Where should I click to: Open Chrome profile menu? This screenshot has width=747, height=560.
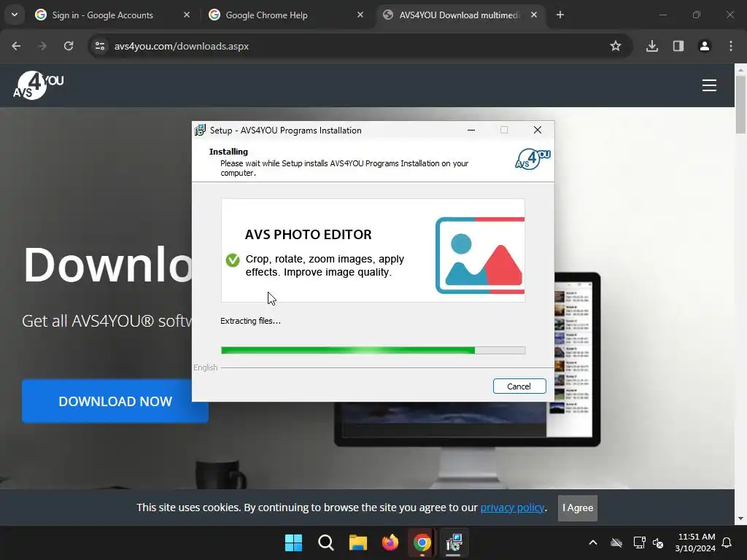click(x=705, y=46)
